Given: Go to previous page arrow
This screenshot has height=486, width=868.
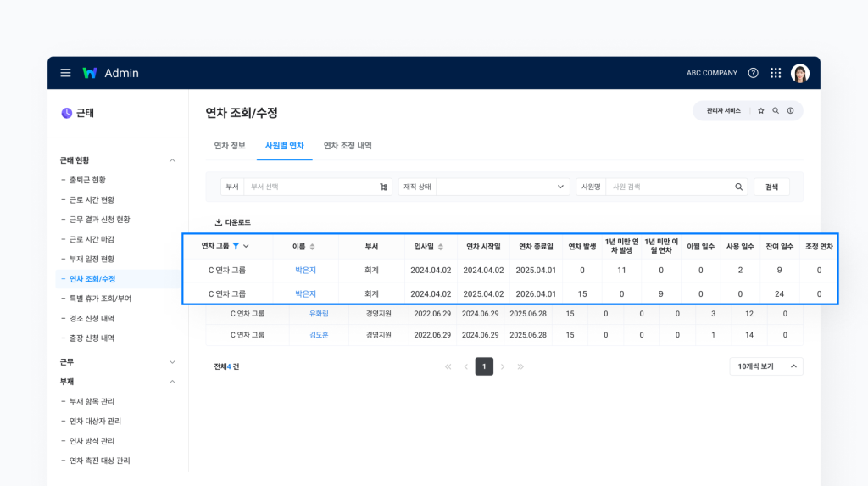Looking at the screenshot, I should 466,366.
